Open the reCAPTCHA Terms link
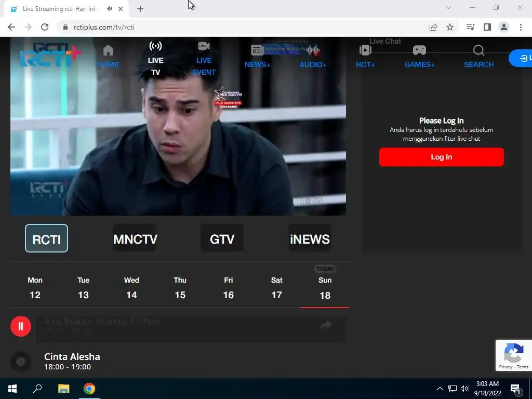The image size is (532, 399). (x=523, y=367)
